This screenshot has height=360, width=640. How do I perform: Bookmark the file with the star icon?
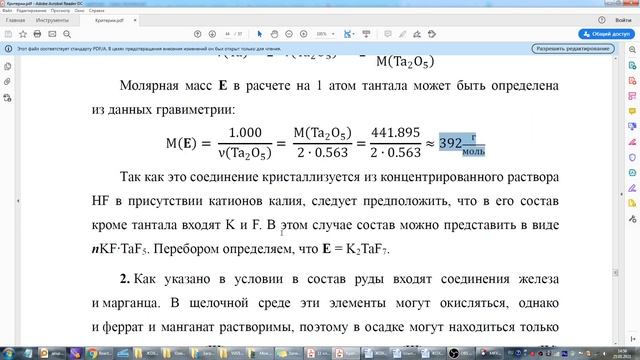tap(23, 34)
